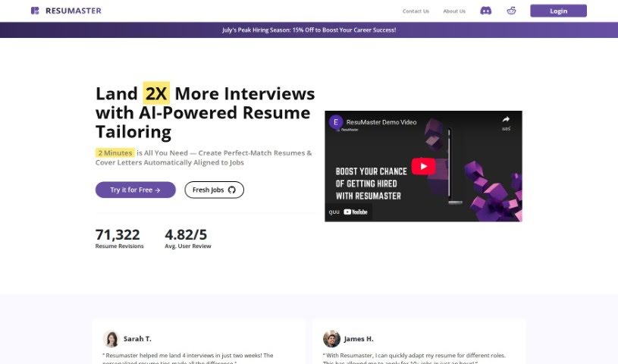Play the ResuMaster demo video

tap(423, 166)
